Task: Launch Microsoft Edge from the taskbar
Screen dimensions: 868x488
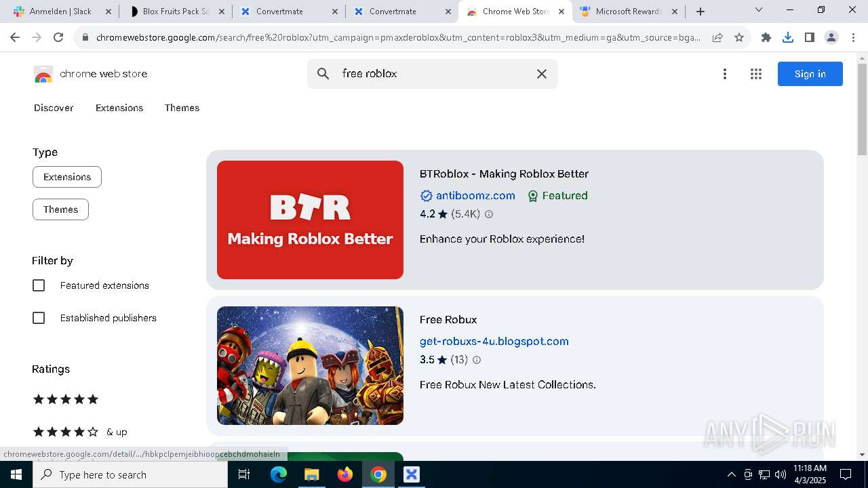Action: (x=279, y=474)
